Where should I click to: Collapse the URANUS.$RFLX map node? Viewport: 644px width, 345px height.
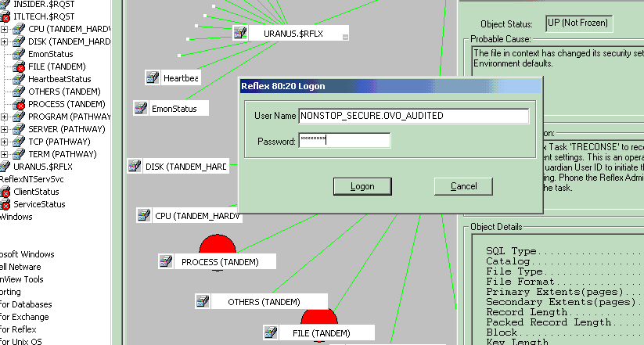pos(345,37)
